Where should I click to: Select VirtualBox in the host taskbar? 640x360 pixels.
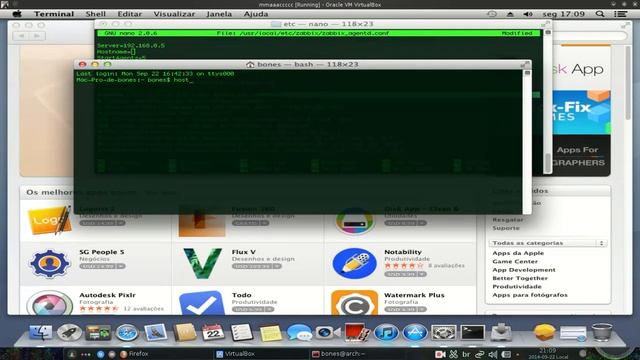pos(236,354)
